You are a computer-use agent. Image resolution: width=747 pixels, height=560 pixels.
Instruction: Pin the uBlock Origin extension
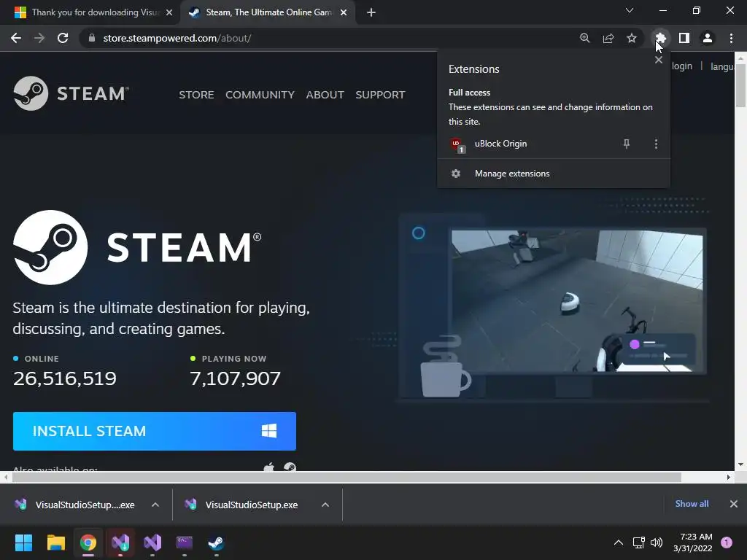coord(627,144)
